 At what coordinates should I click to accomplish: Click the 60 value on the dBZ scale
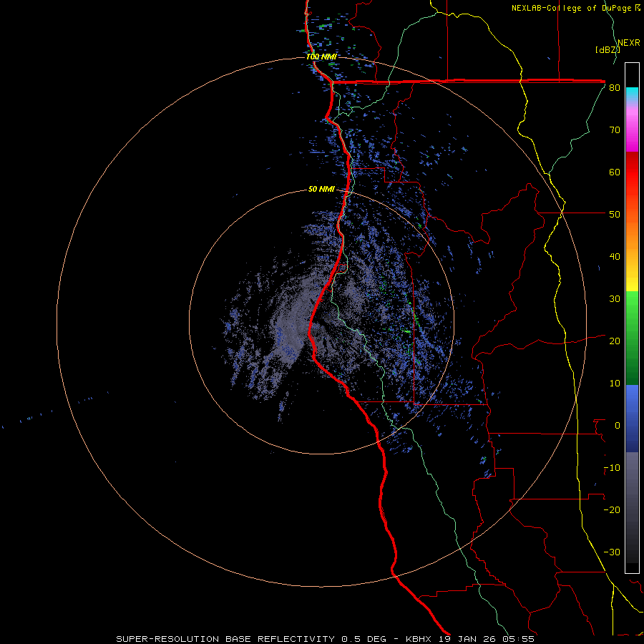615,172
